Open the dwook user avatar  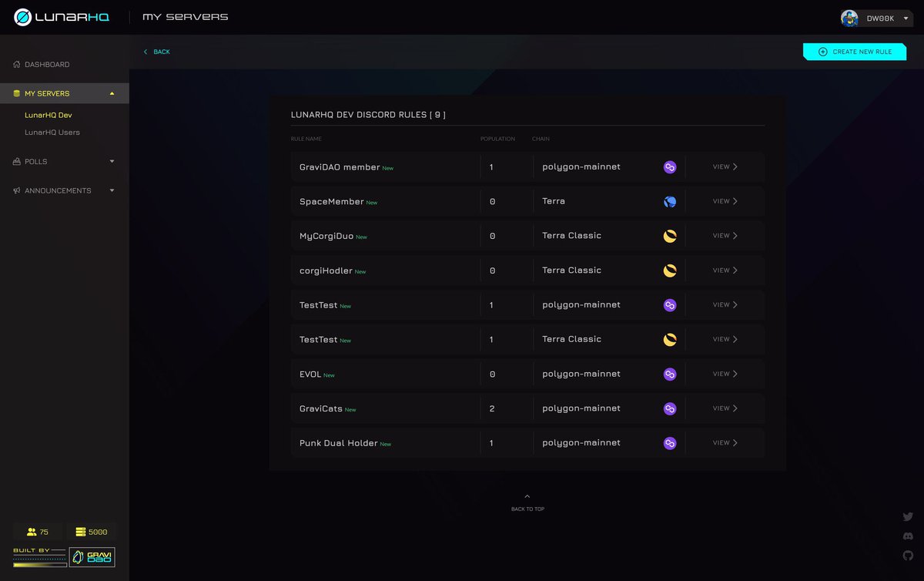tap(849, 18)
